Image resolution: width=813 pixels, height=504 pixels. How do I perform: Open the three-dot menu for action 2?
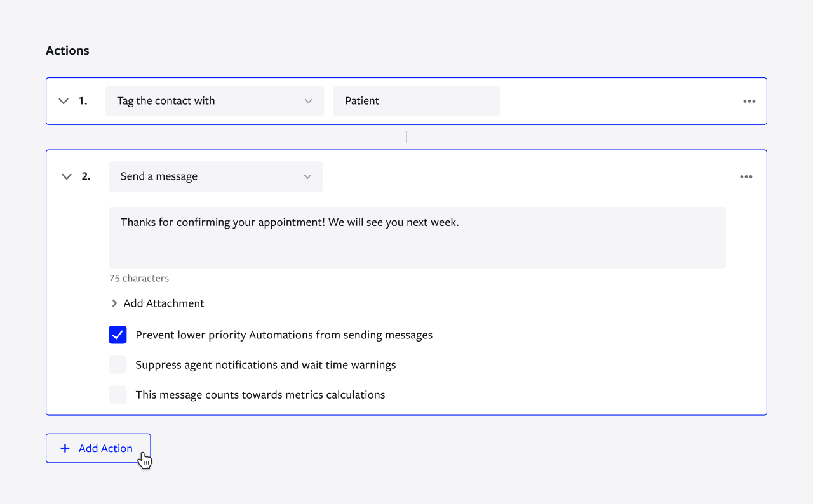[746, 176]
